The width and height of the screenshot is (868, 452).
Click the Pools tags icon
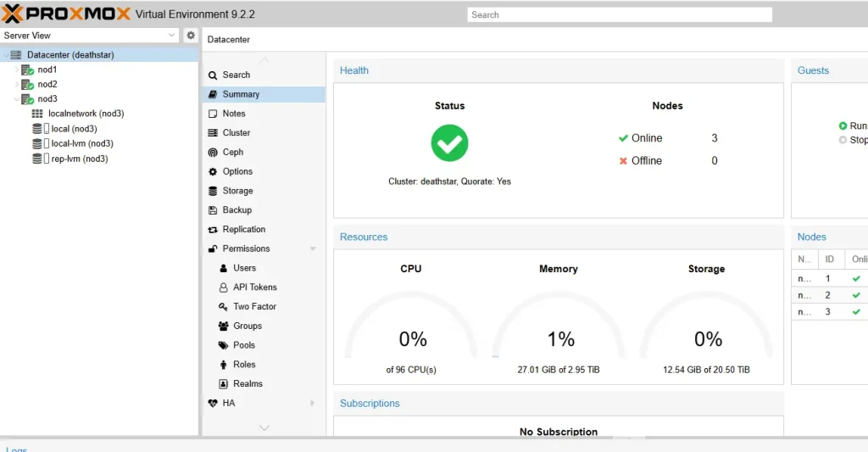[x=223, y=345]
